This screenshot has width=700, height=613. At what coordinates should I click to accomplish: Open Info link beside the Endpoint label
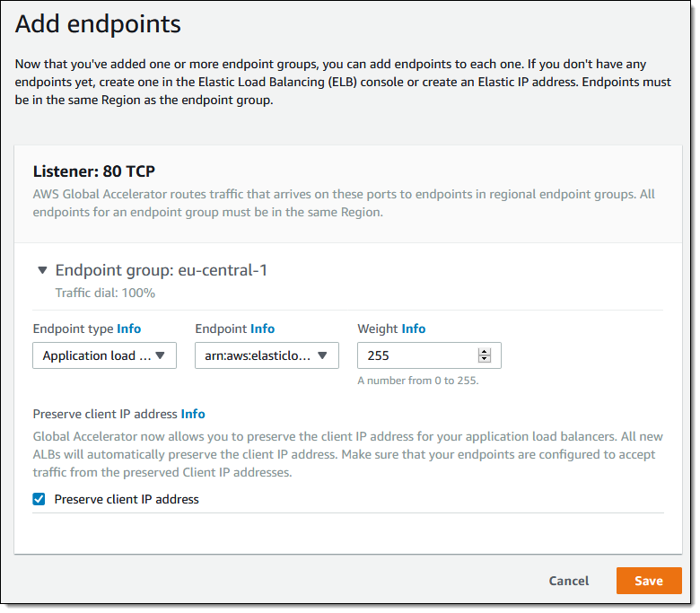click(262, 328)
